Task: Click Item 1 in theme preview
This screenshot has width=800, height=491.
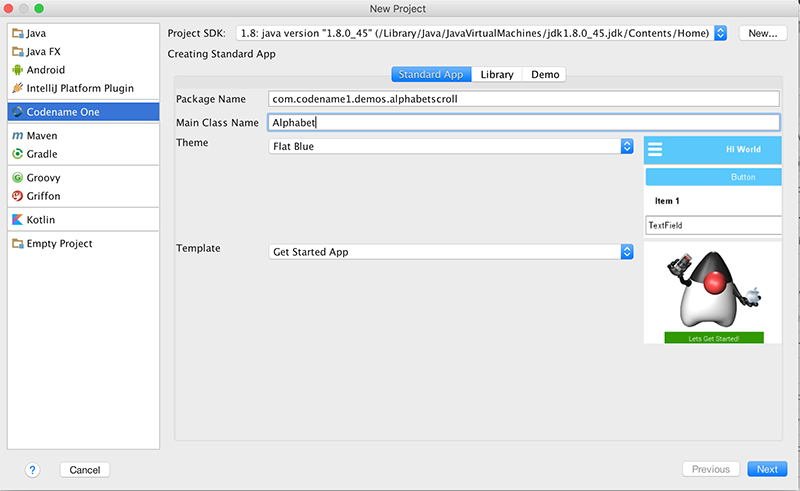Action: 667,201
